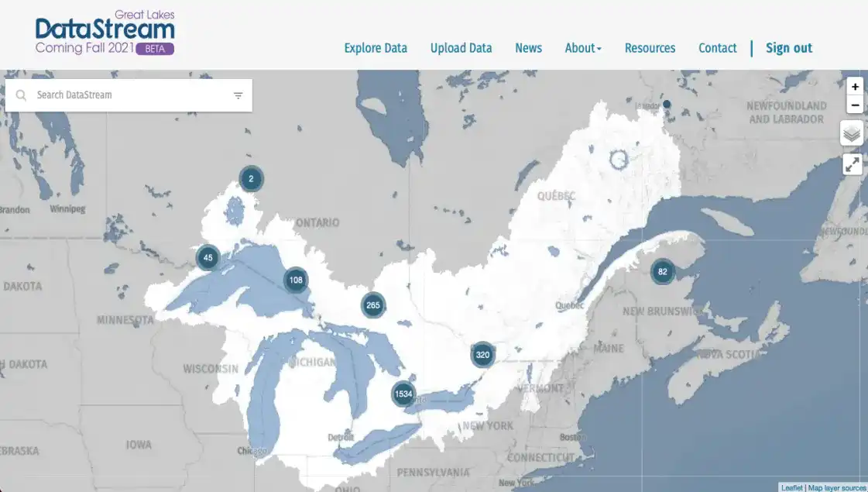This screenshot has width=868, height=492.
Task: Click the single dark site marker near Labrador
Action: click(x=667, y=104)
